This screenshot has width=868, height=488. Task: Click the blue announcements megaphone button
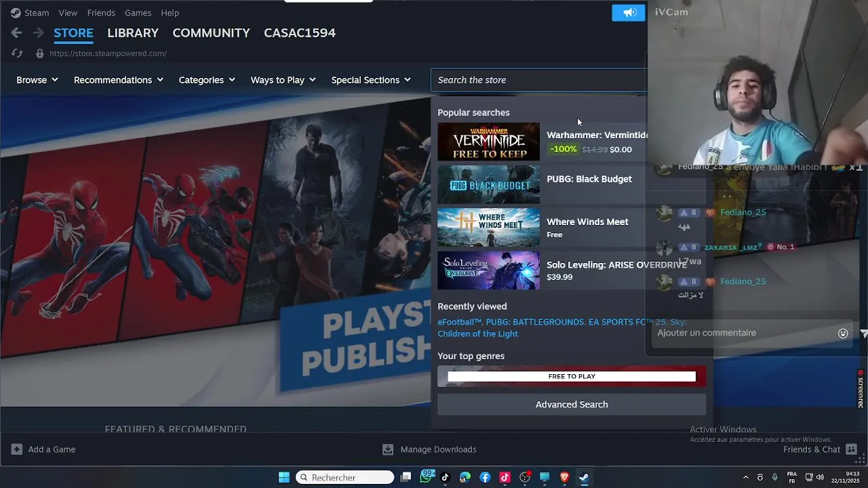coord(629,13)
